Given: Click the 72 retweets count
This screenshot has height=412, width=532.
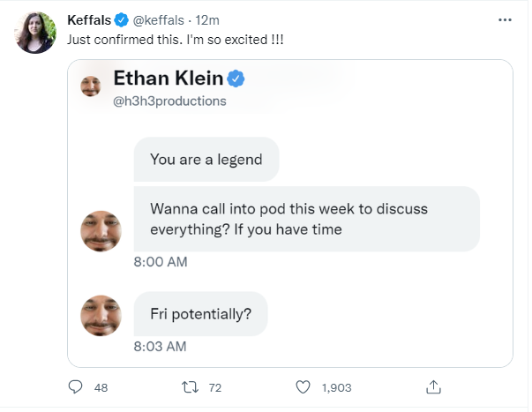Looking at the screenshot, I should pyautogui.click(x=215, y=387).
